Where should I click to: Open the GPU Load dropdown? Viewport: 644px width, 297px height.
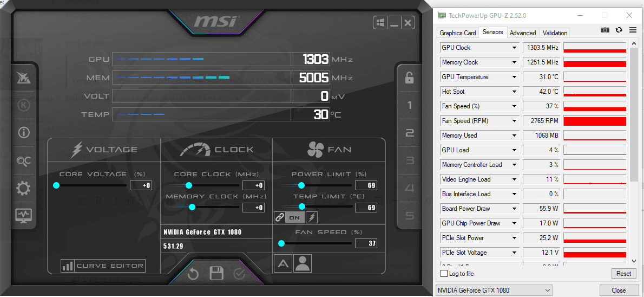(x=514, y=150)
